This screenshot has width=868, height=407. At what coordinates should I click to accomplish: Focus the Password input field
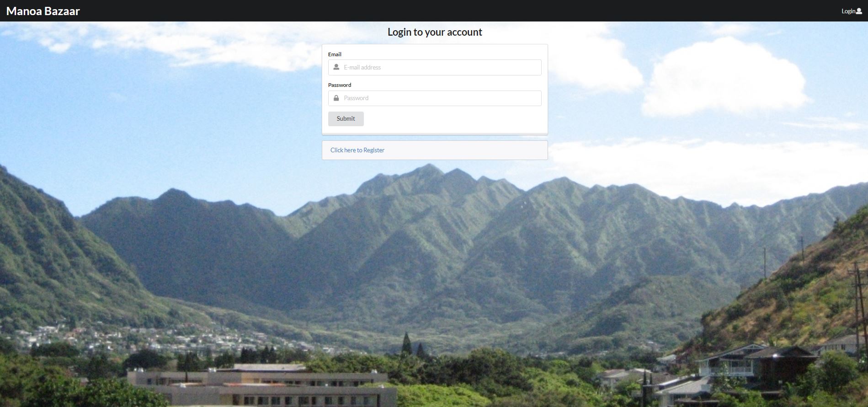point(435,98)
